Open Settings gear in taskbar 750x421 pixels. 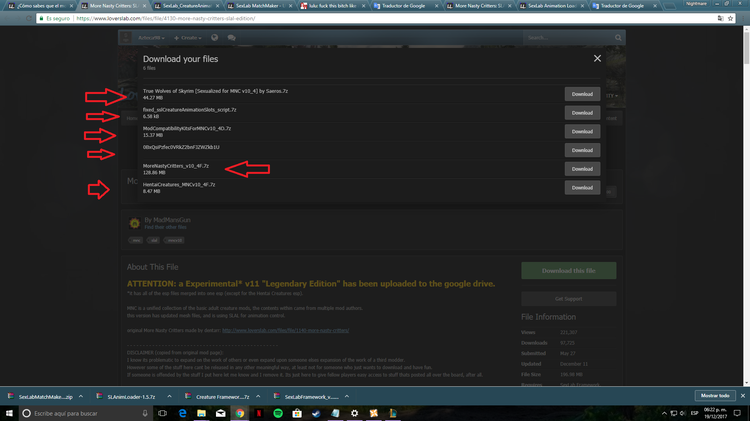354,413
